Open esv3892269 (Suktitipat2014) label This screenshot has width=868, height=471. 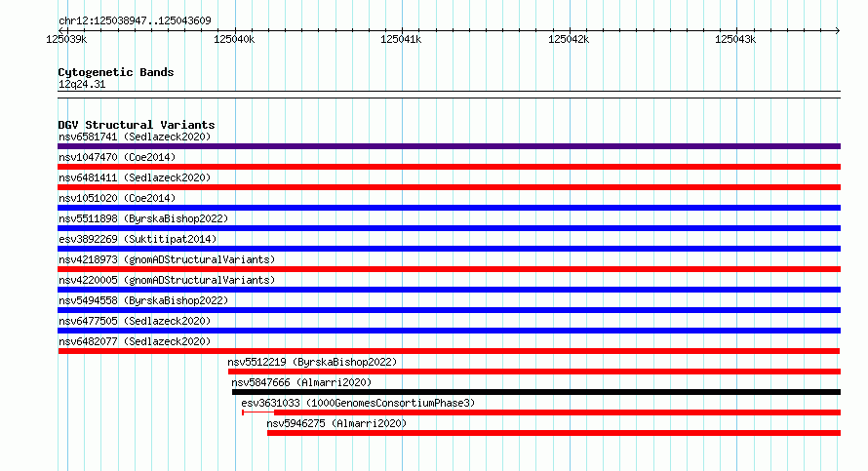coord(138,239)
